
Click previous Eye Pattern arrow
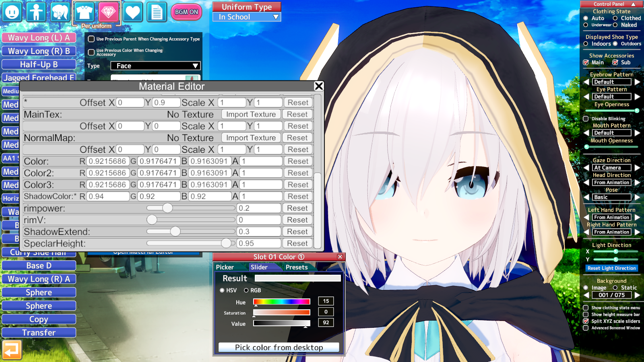pyautogui.click(x=586, y=97)
